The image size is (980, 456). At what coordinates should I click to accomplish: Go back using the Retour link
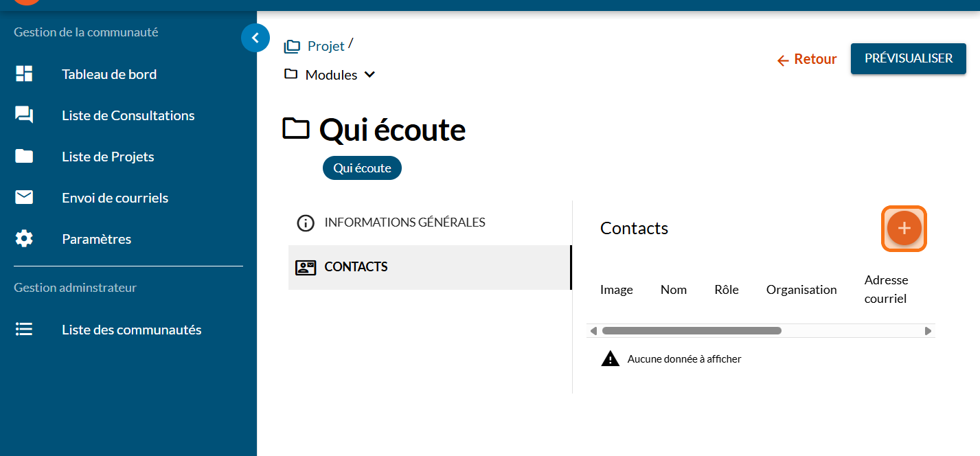tap(807, 60)
